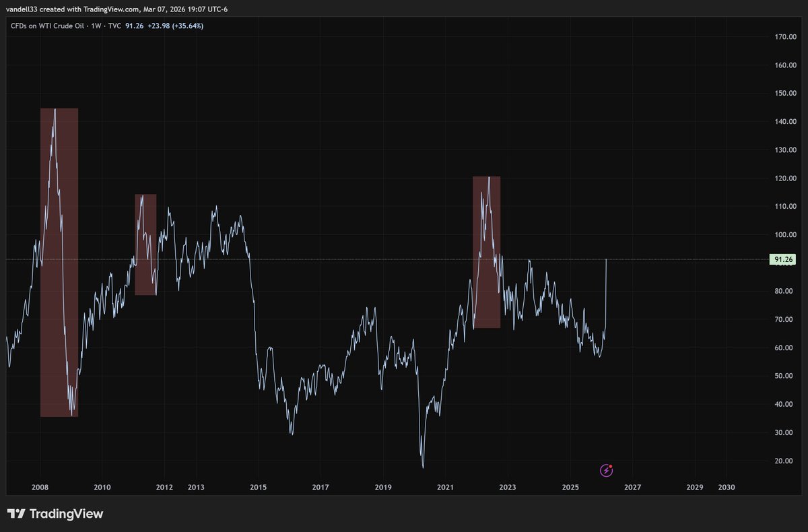Click the 100.00 price axis label
The width and height of the screenshot is (808, 532).
(x=785, y=235)
